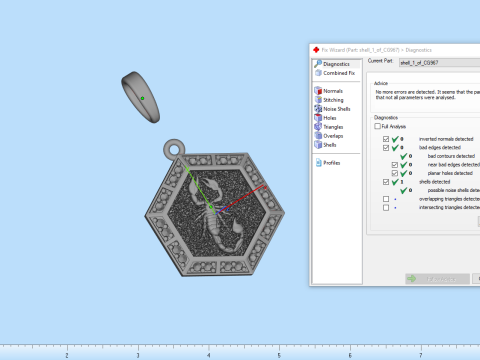Select the ring model in viewport
The image size is (480, 360).
[x=141, y=97]
